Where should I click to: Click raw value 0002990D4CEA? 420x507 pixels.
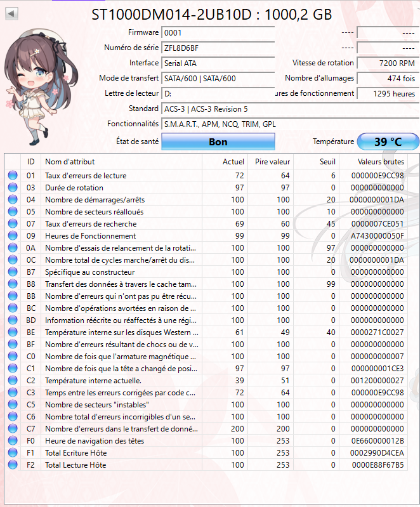(x=377, y=452)
